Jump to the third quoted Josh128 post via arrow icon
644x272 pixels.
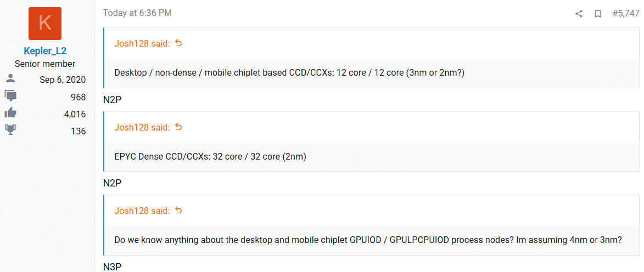[x=178, y=211]
